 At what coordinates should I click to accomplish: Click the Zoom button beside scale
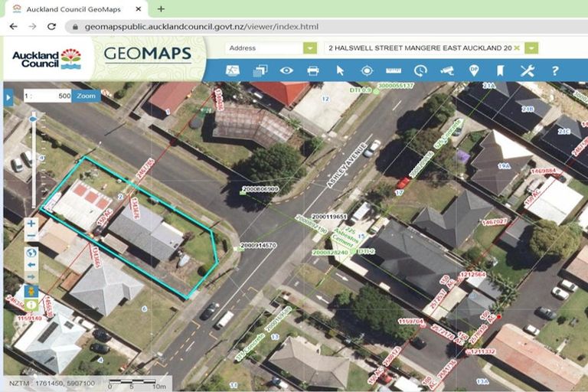86,96
